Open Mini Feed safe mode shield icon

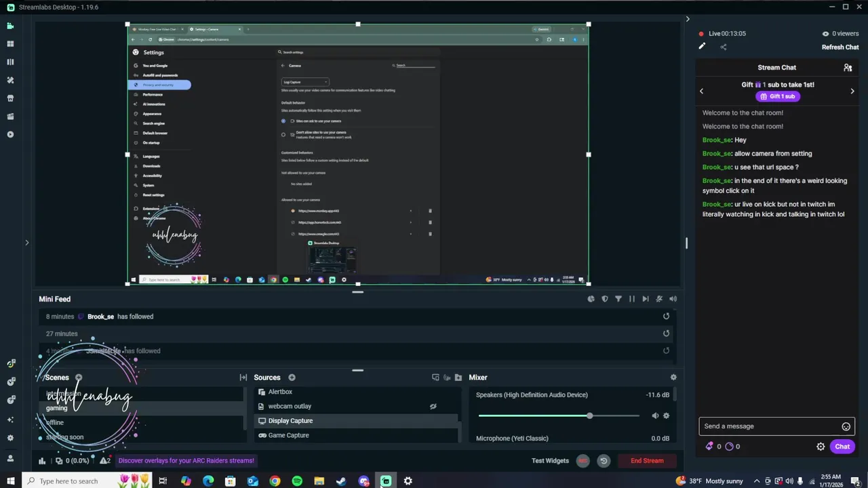(605, 299)
